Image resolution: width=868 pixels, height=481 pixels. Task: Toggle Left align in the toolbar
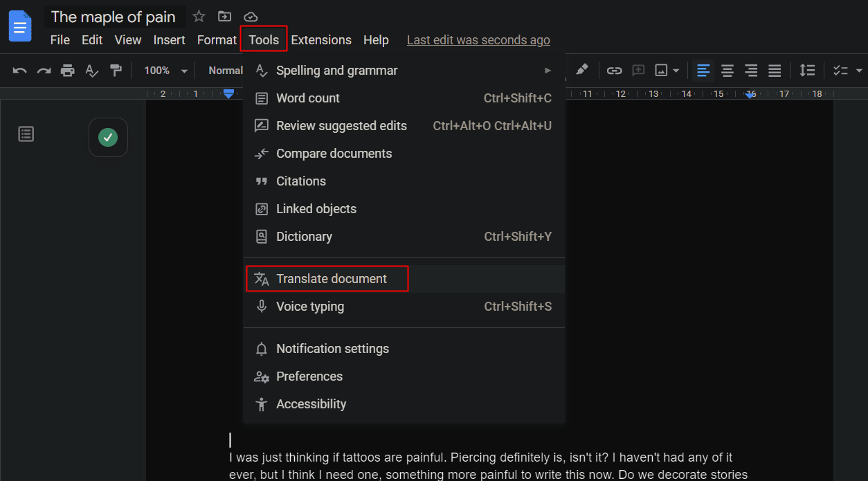(x=703, y=71)
